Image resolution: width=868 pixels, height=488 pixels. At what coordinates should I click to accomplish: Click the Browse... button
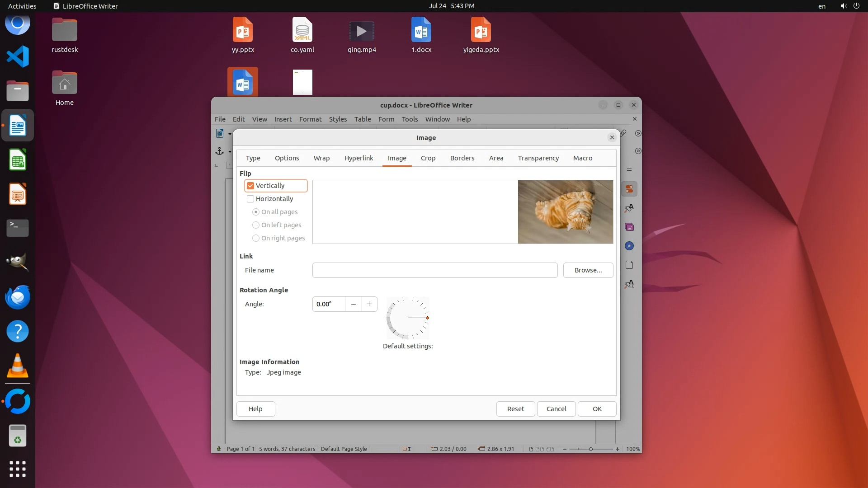point(588,270)
